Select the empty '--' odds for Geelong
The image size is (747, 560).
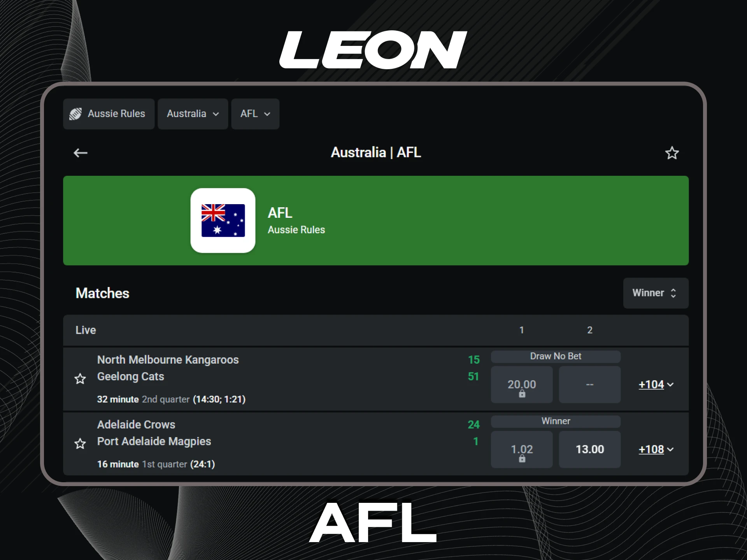[590, 385]
